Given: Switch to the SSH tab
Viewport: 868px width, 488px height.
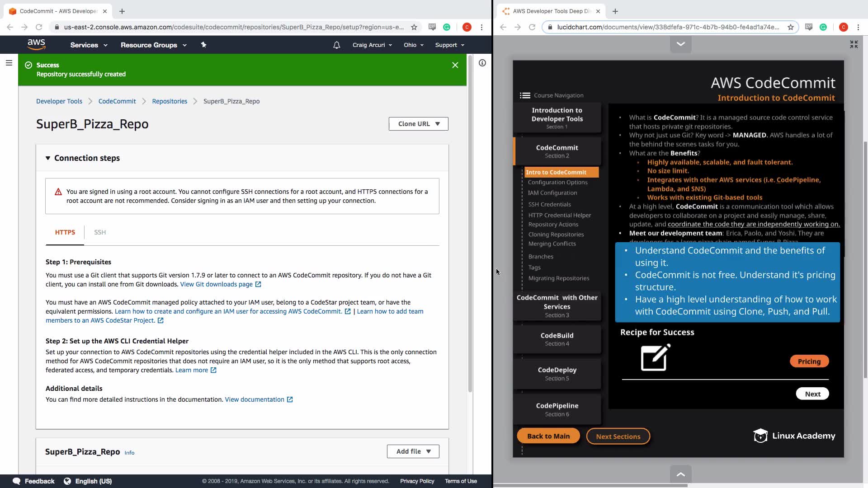Looking at the screenshot, I should (x=99, y=232).
